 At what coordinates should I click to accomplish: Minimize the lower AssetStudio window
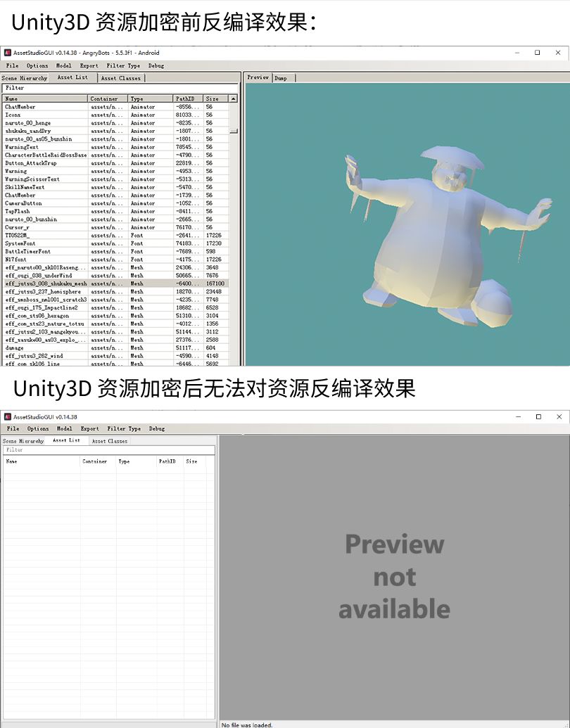pyautogui.click(x=519, y=416)
